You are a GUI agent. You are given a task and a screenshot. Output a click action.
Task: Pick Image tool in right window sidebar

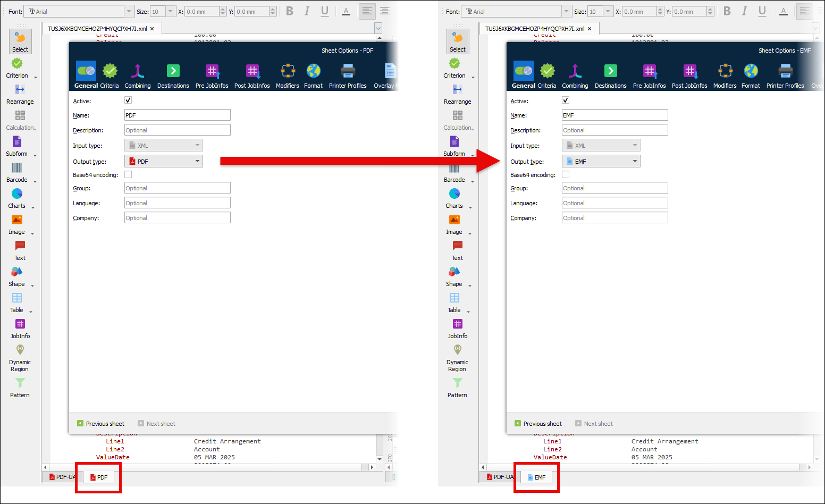click(x=454, y=224)
